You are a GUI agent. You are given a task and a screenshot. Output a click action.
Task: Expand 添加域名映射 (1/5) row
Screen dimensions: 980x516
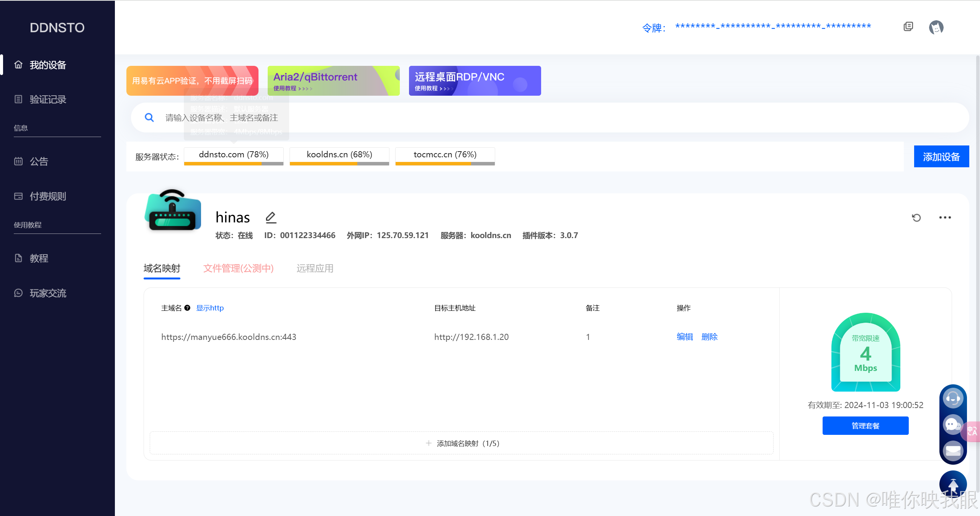pos(462,443)
